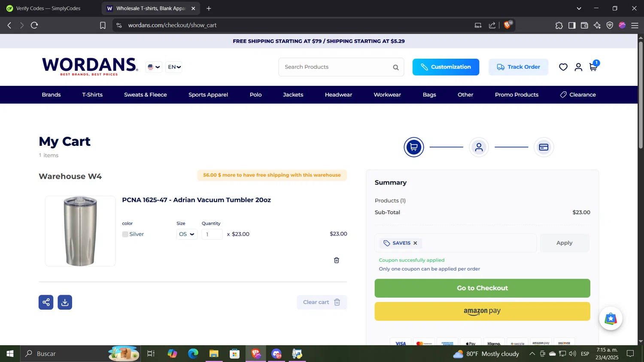Click the browser address bar URL
Screen dimensions: 644x362
(172, 25)
